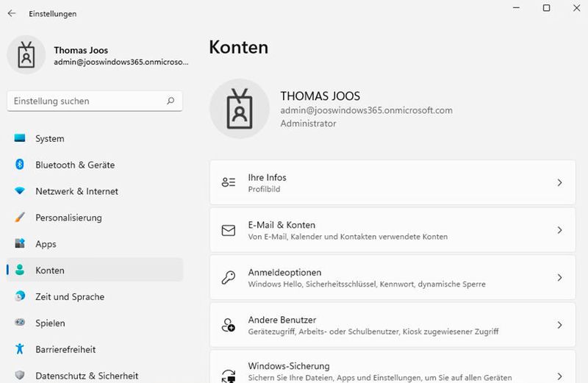Viewport: 588px width, 383px height.
Task: Click the Administrator role label
Action: 308,124
